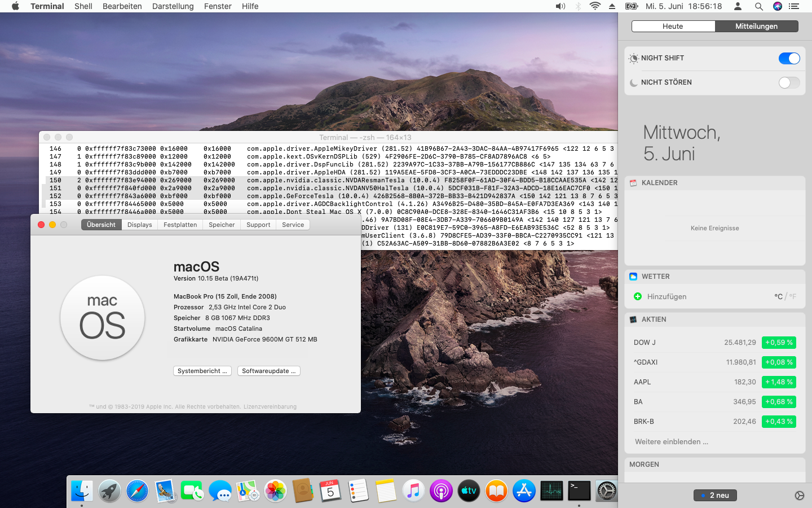Open the Lizenzvereinbarung link

270,406
